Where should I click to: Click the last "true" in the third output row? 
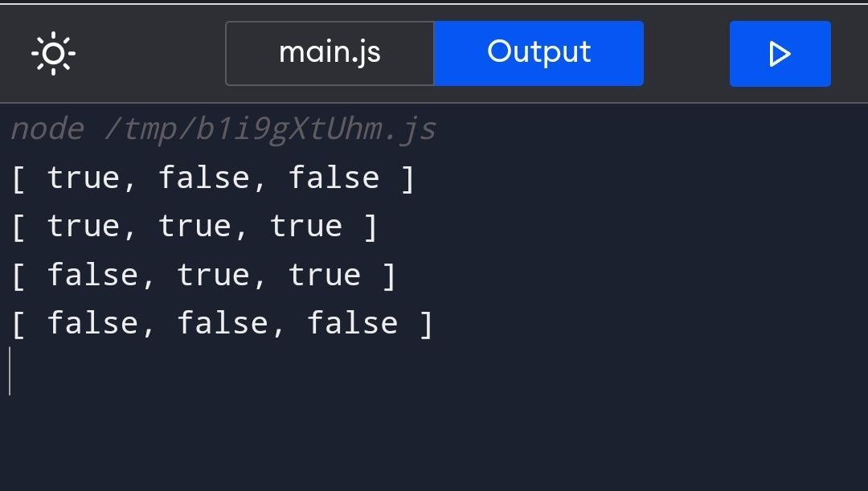click(325, 276)
